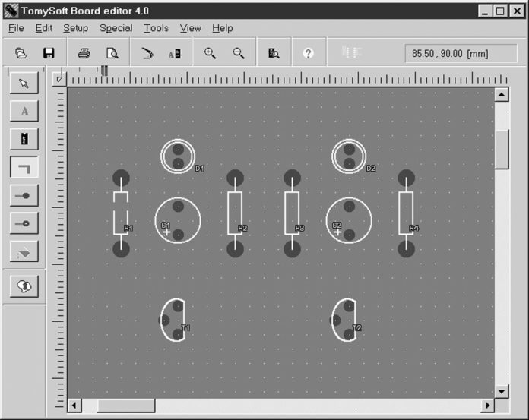Click the horizontal scrollbar right arrow
The width and height of the screenshot is (529, 420).
pos(488,405)
